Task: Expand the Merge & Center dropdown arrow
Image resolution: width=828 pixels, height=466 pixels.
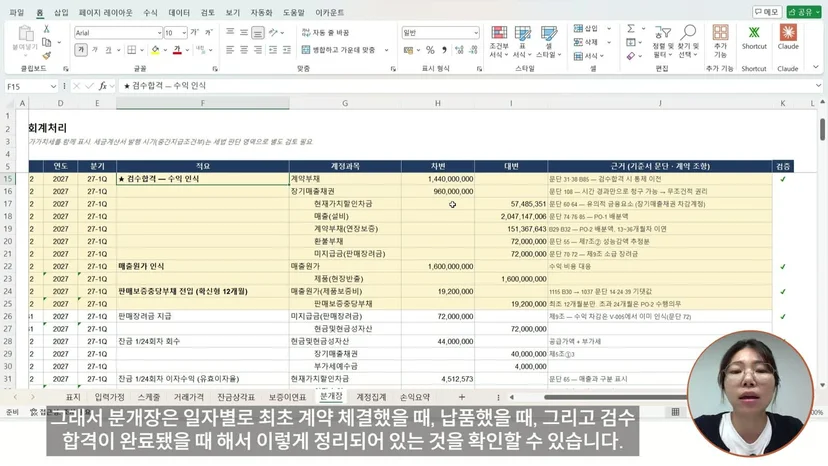Action: (387, 50)
